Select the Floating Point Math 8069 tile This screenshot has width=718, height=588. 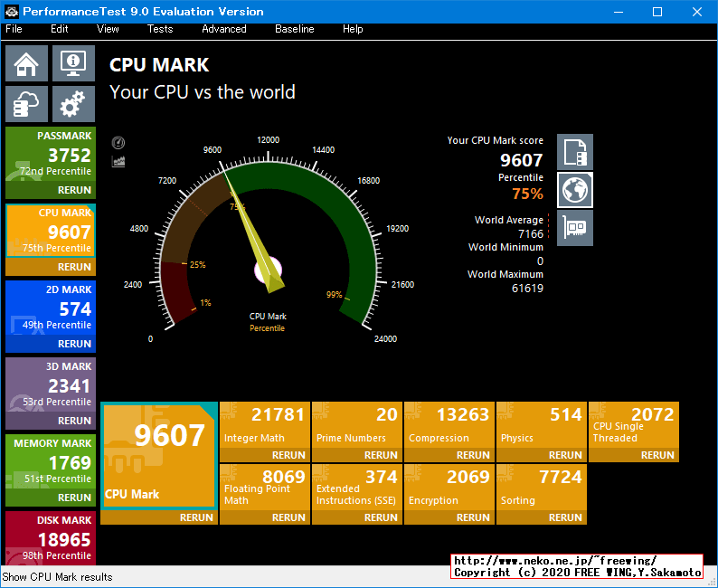(265, 488)
